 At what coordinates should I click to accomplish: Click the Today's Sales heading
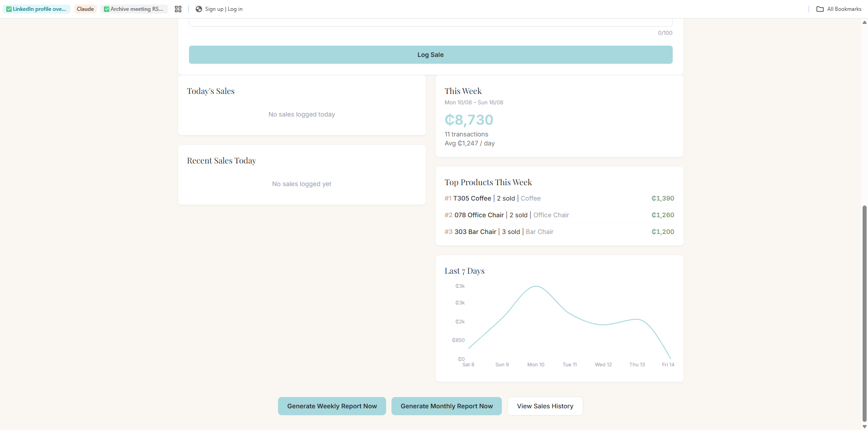(211, 91)
